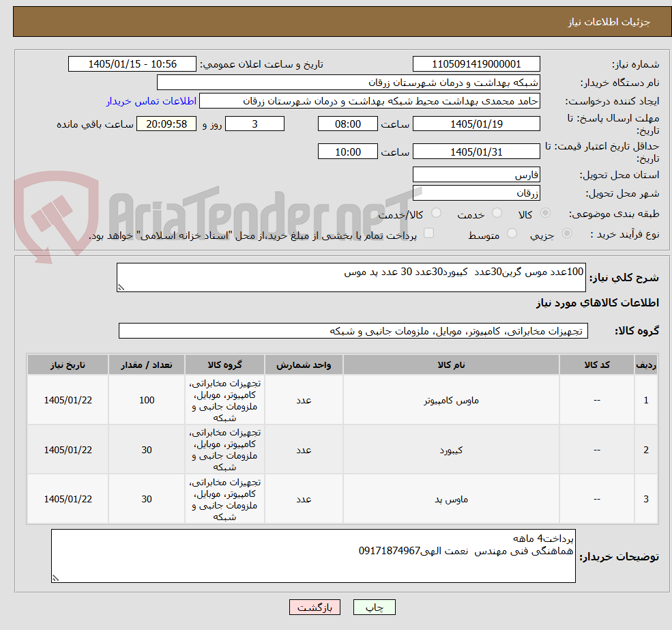Click the کد کالا column header
The image size is (672, 630).
(x=596, y=364)
